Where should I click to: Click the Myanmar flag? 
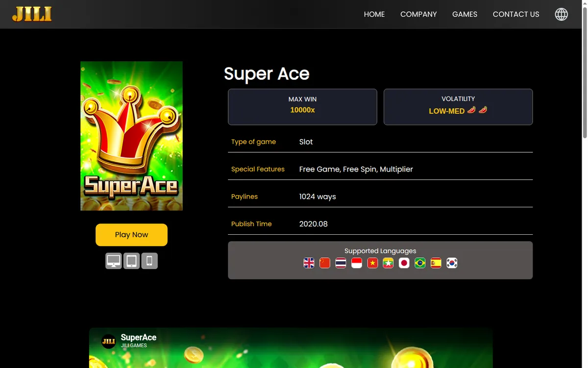coord(388,263)
